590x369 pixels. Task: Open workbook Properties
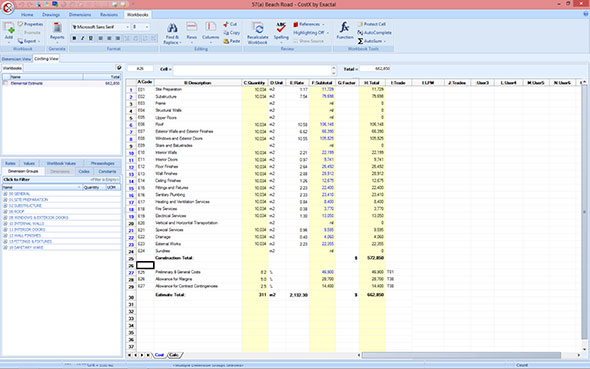point(30,24)
